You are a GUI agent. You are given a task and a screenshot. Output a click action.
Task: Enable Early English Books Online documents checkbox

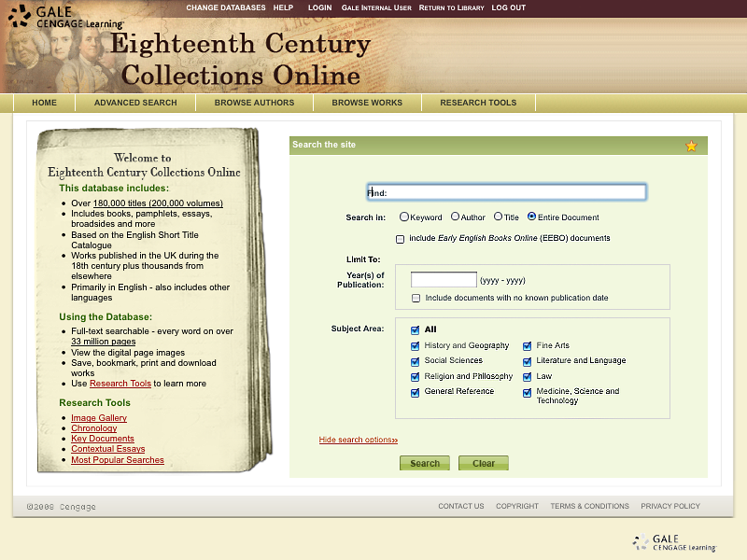[401, 239]
